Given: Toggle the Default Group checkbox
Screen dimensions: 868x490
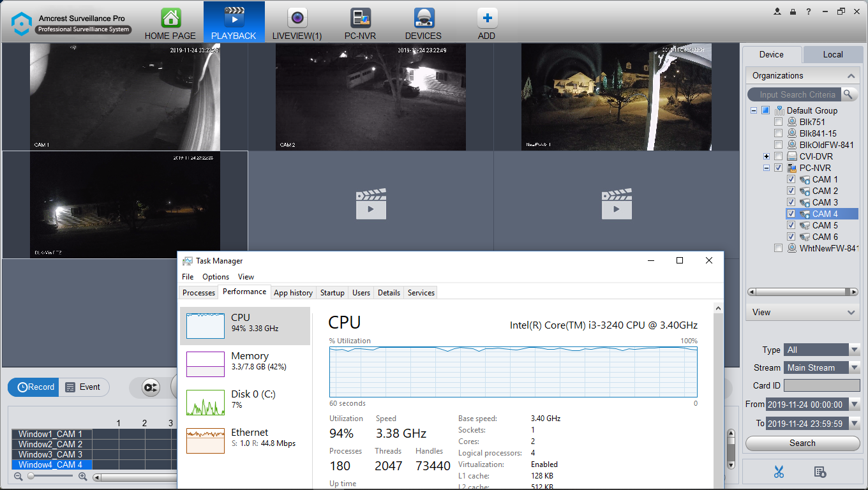Looking at the screenshot, I should 766,110.
